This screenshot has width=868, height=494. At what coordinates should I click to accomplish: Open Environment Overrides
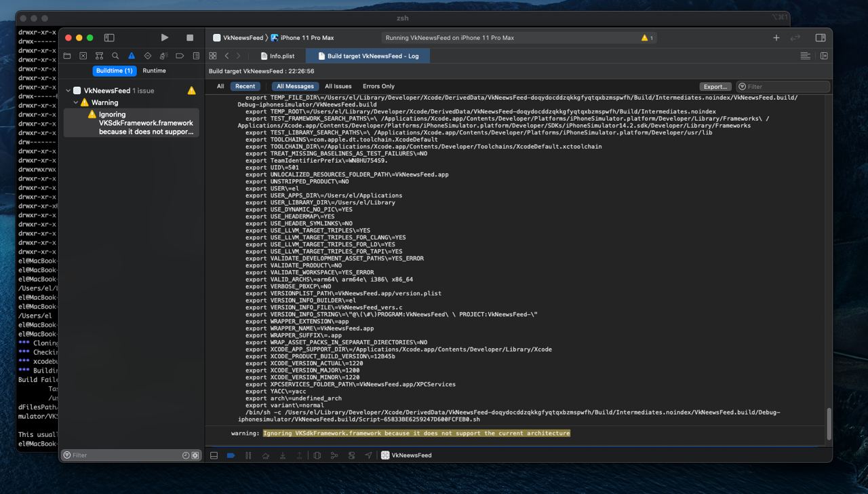[351, 455]
